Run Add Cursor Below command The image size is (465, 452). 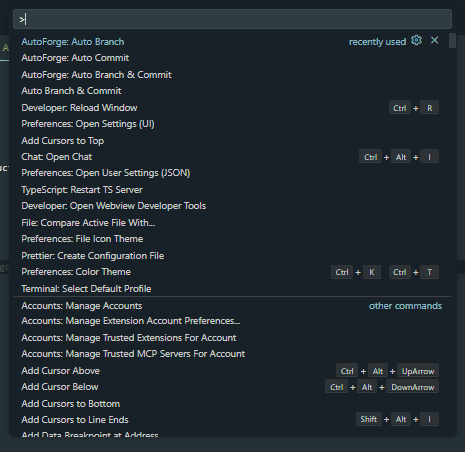pos(232,387)
